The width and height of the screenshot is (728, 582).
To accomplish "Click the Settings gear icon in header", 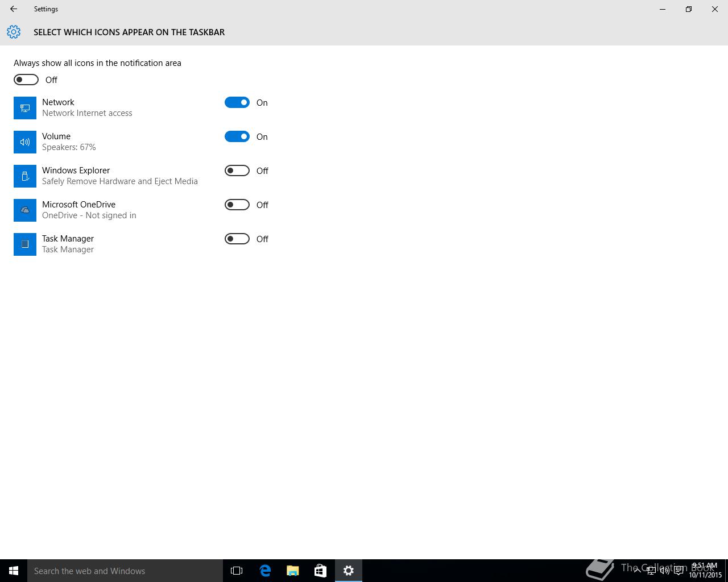I will (x=14, y=32).
